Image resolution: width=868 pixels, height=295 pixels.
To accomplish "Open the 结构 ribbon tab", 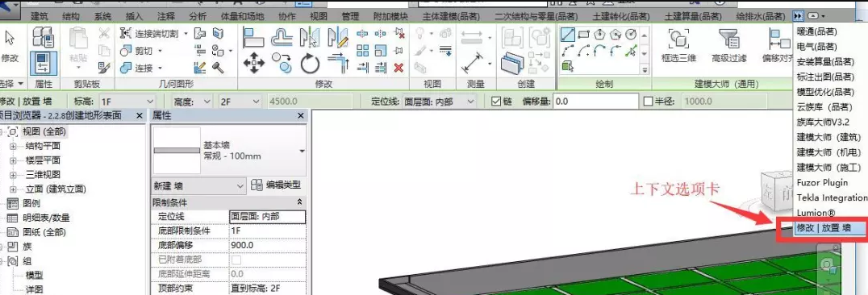I will point(71,16).
